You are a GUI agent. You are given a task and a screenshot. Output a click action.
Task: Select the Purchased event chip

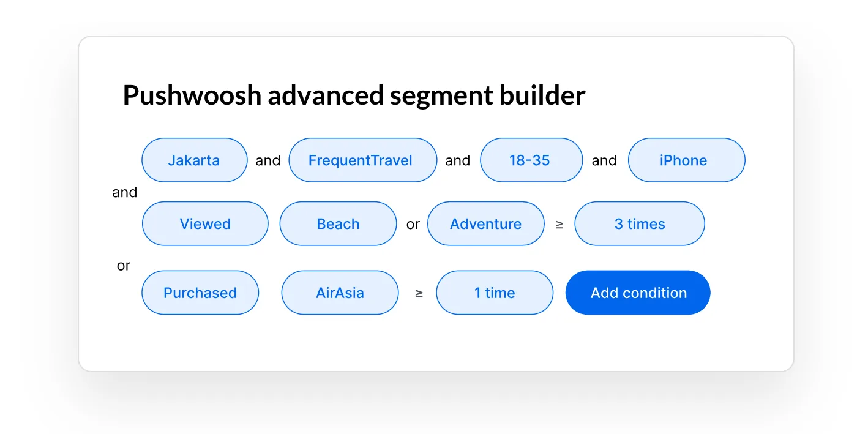200,293
